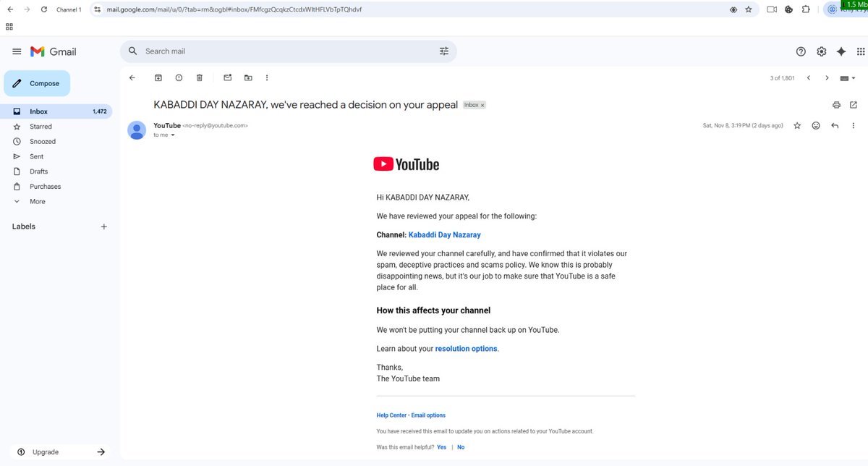This screenshot has width=868, height=466.
Task: Open the browser apps grid shortcut
Action: pos(9,26)
